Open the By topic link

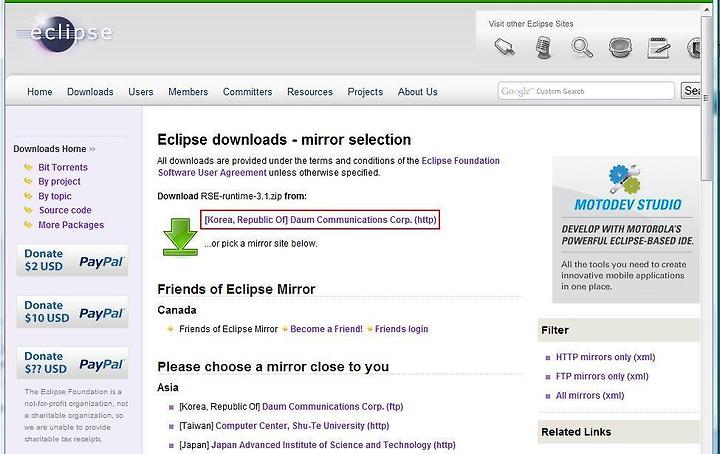coord(55,196)
